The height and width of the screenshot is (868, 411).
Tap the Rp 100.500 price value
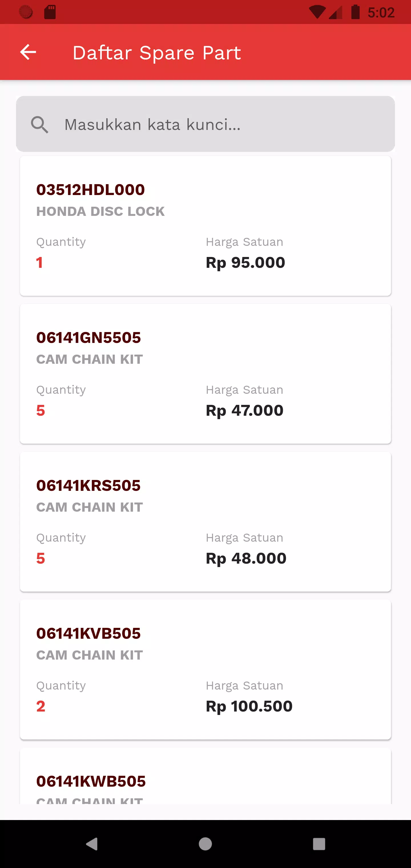[249, 706]
